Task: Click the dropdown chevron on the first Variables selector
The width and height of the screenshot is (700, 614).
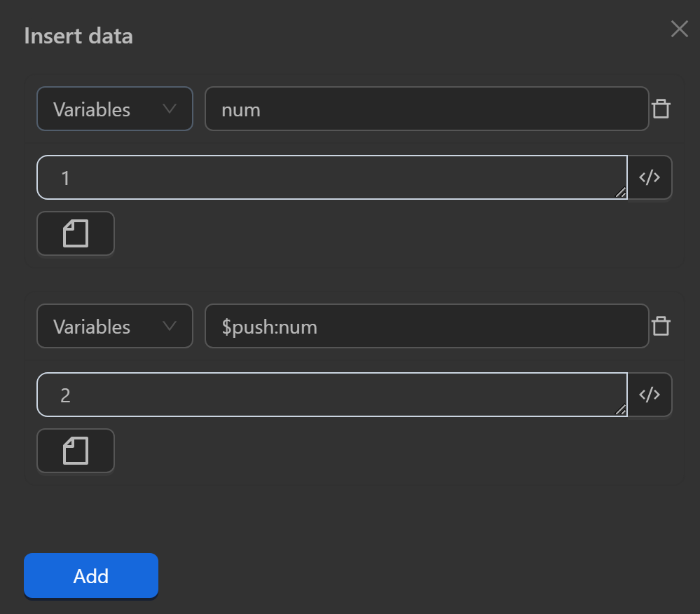Action: [170, 109]
